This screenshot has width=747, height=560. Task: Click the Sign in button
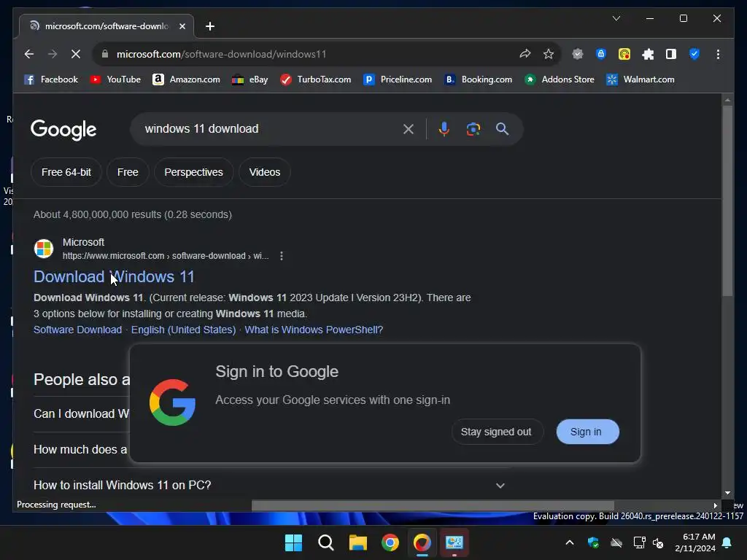pos(587,432)
